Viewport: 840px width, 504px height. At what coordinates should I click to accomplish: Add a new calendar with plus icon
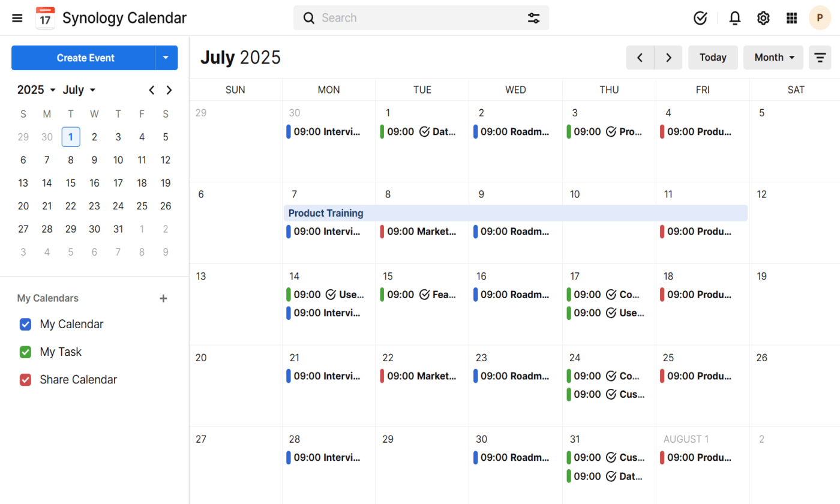pyautogui.click(x=163, y=298)
